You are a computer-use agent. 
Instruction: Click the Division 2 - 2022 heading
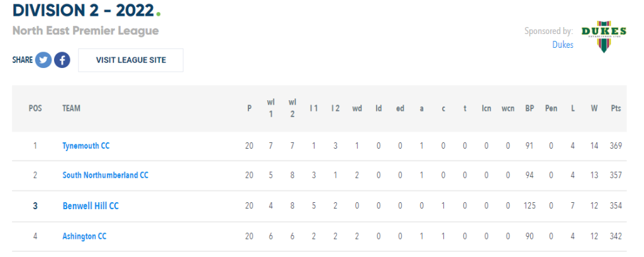tap(84, 11)
